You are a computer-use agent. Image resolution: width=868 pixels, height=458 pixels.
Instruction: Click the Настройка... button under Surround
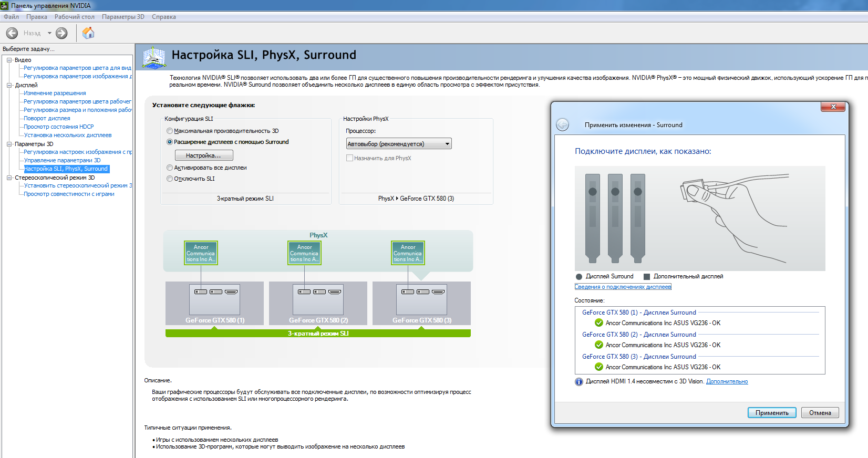pyautogui.click(x=203, y=155)
